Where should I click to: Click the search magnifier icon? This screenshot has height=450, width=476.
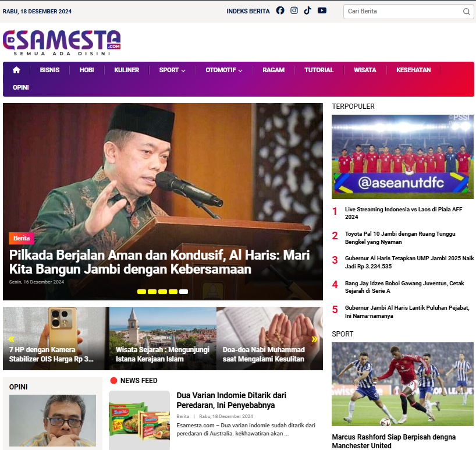[x=466, y=12]
